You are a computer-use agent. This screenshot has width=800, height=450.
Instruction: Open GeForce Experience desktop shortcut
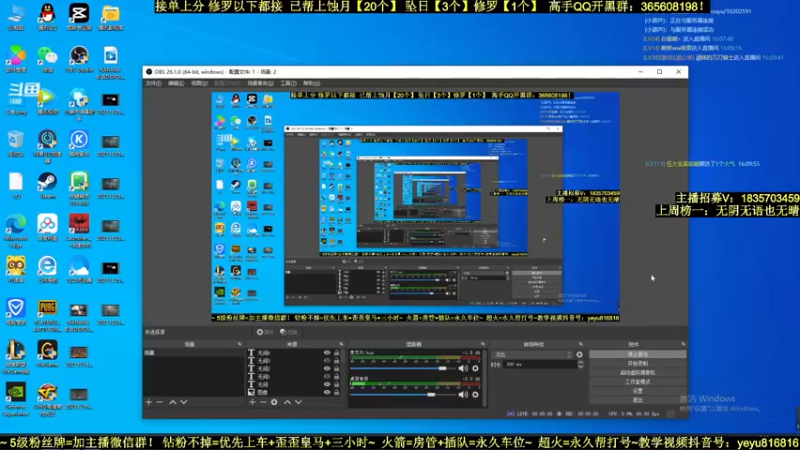(16, 399)
